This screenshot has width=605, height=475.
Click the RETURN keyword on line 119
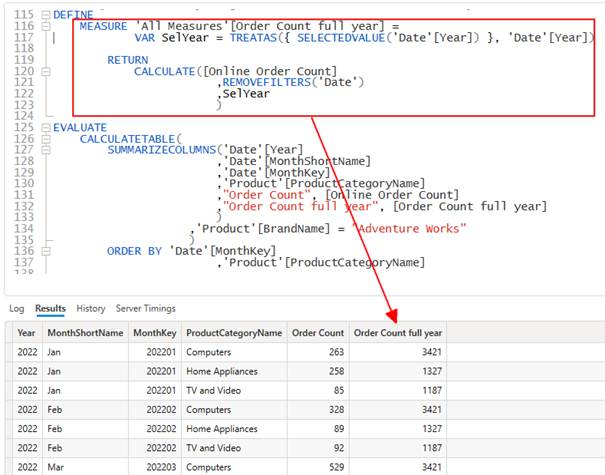click(128, 60)
